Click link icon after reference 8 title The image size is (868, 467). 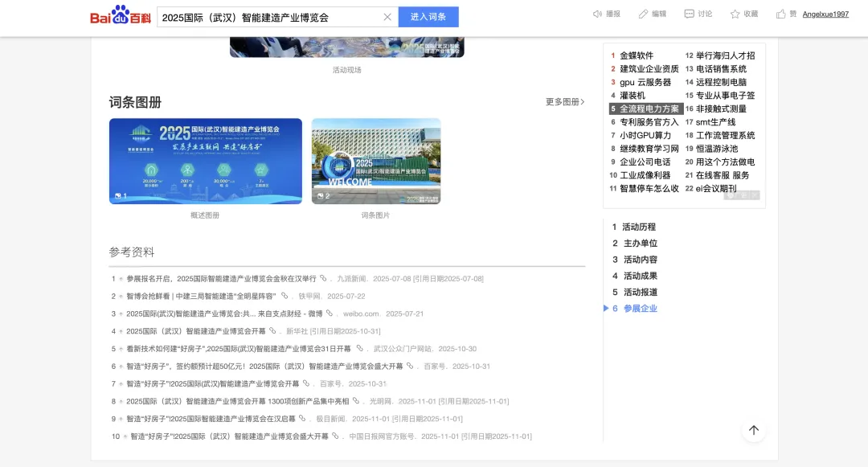tap(356, 401)
